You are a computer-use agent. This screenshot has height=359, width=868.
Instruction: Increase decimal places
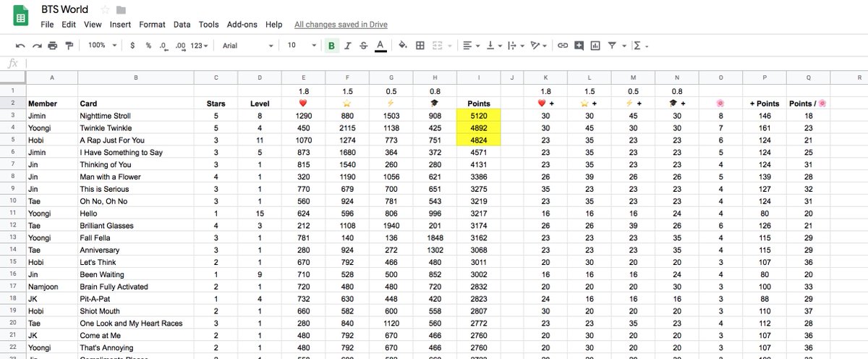(x=180, y=46)
